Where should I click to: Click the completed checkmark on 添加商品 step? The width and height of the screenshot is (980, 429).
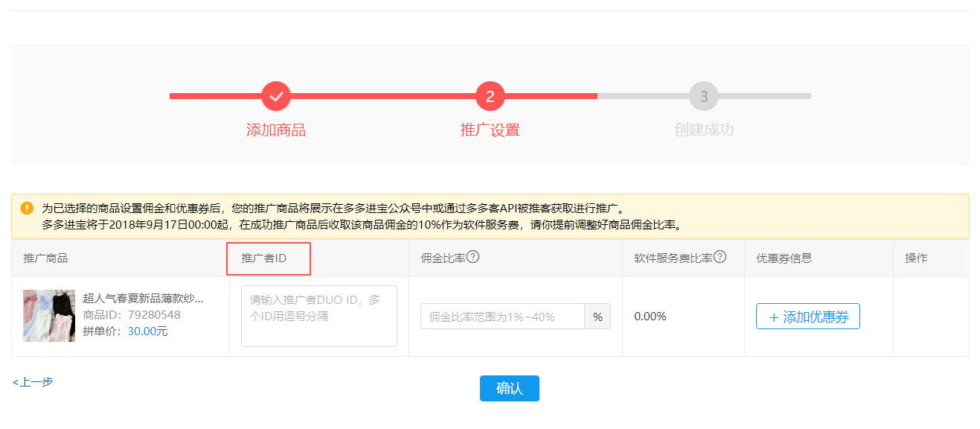(275, 95)
